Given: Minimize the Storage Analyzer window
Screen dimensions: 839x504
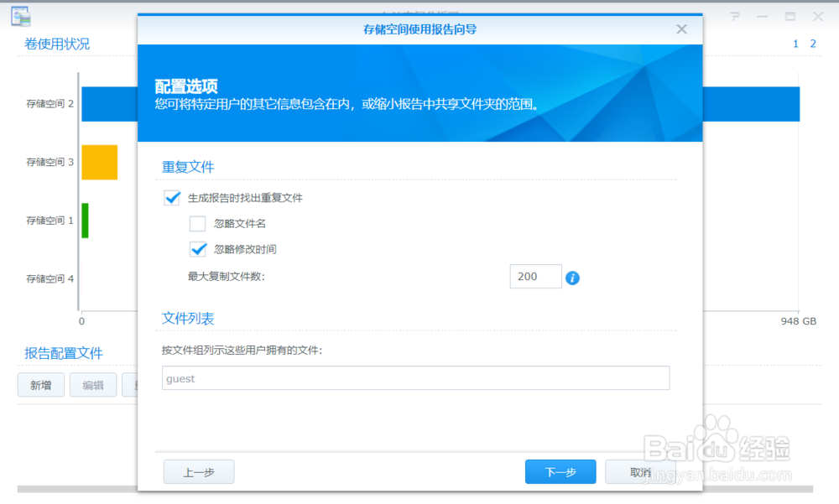Looking at the screenshot, I should point(761,15).
